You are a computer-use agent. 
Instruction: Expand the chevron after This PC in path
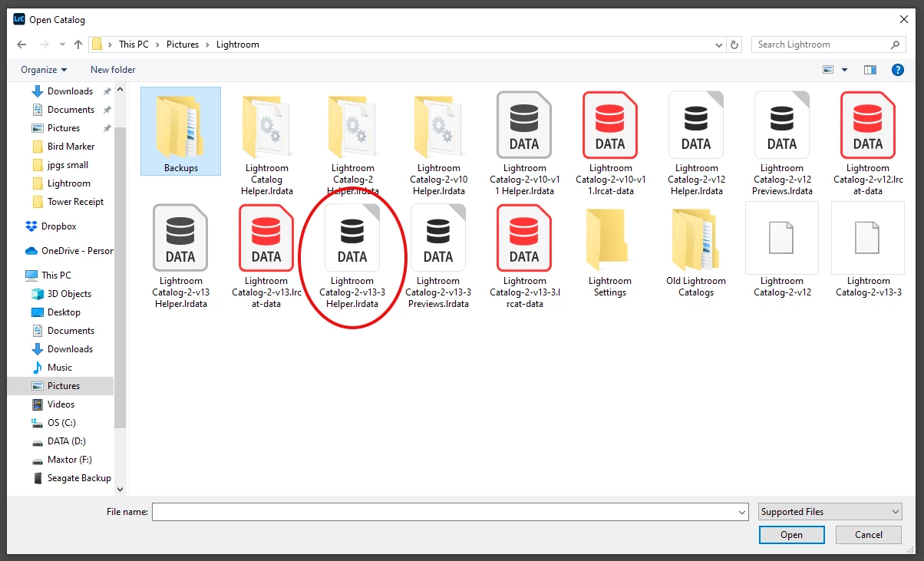(159, 45)
